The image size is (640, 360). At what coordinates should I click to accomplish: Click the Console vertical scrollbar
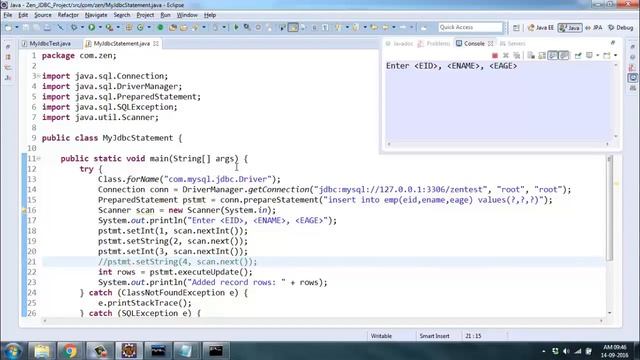coord(616,100)
